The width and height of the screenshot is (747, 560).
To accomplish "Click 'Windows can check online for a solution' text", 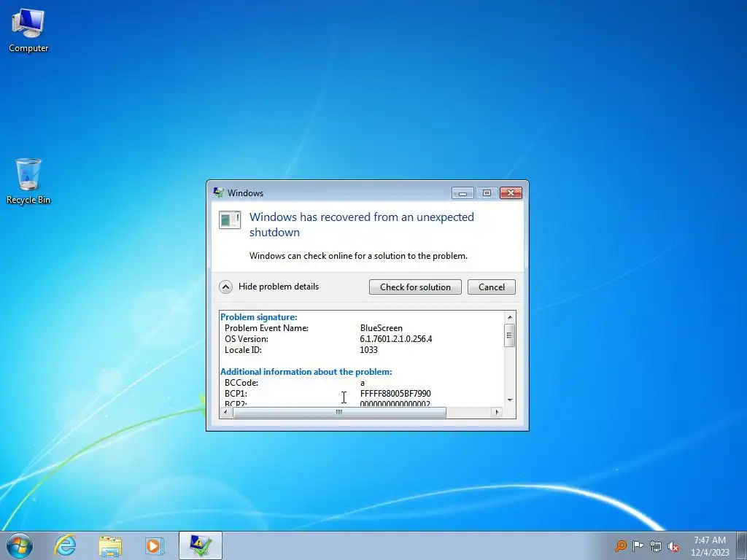I will click(x=358, y=256).
